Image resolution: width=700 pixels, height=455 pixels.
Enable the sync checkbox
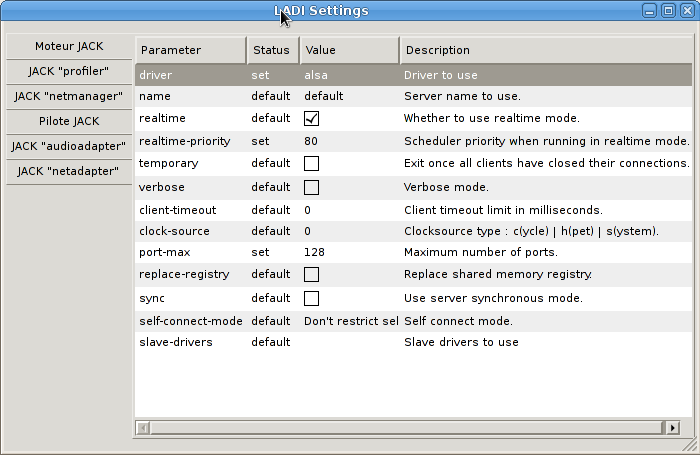(x=311, y=298)
